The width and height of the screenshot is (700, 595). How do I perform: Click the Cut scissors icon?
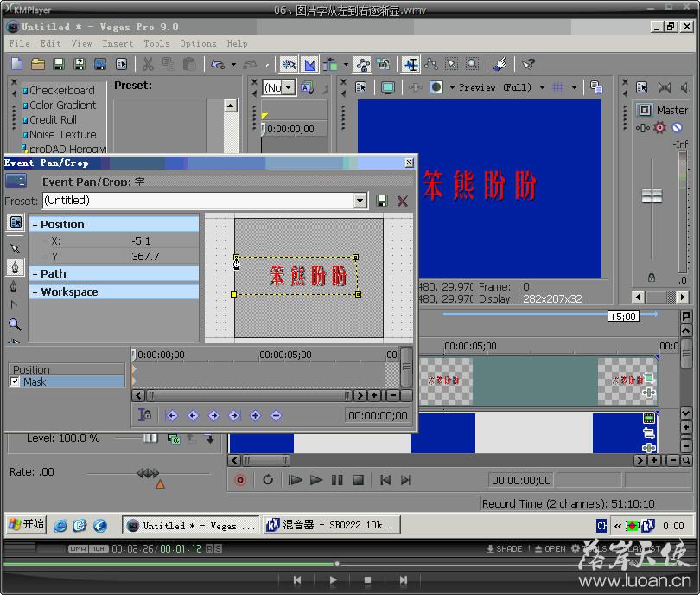pyautogui.click(x=148, y=64)
